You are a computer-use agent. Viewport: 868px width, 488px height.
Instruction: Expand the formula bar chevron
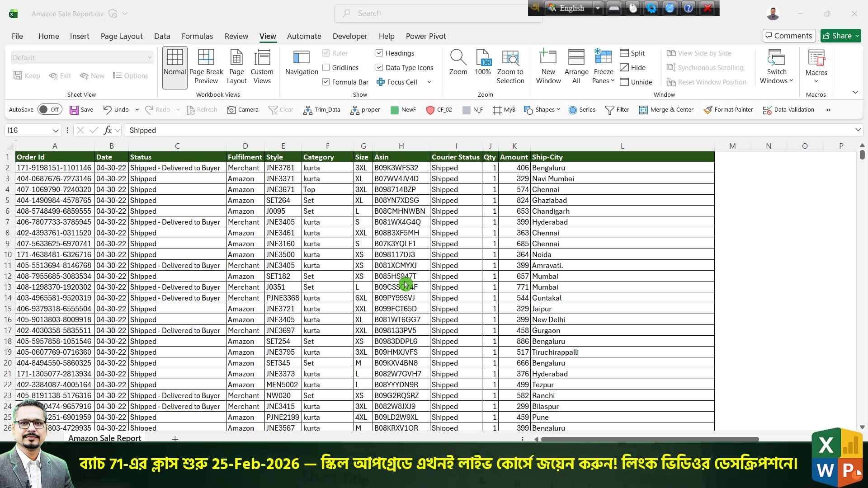[858, 130]
